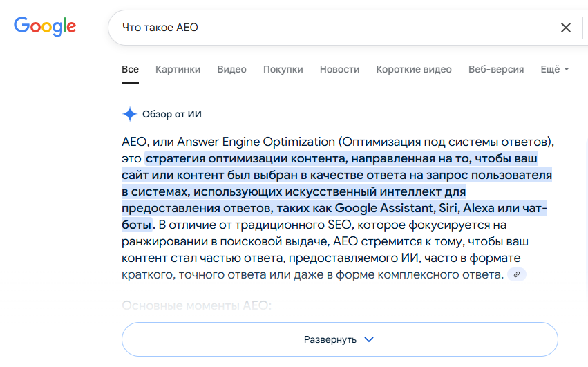Click the highlighted text 'стратегия оптимизации контента'
The width and height of the screenshot is (588, 367).
[247, 158]
